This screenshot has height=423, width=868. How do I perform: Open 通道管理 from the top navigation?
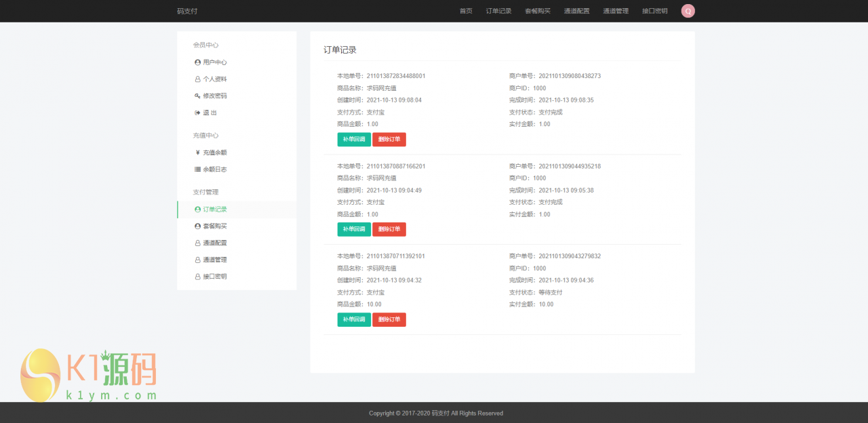coord(615,11)
